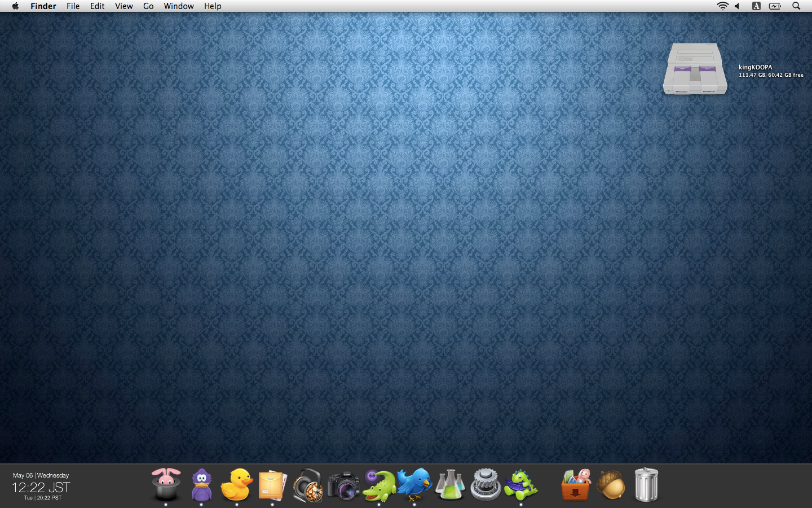Click the Wi-Fi status icon

click(722, 6)
